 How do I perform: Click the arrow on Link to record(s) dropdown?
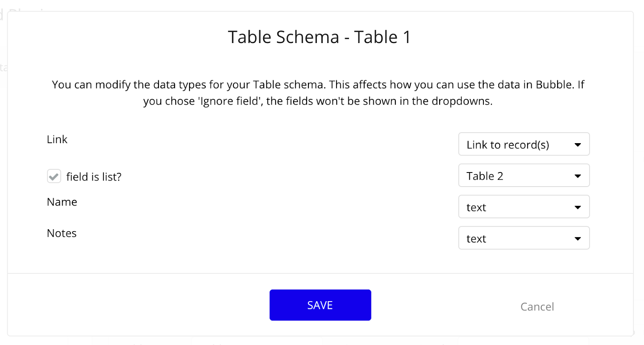(x=578, y=145)
